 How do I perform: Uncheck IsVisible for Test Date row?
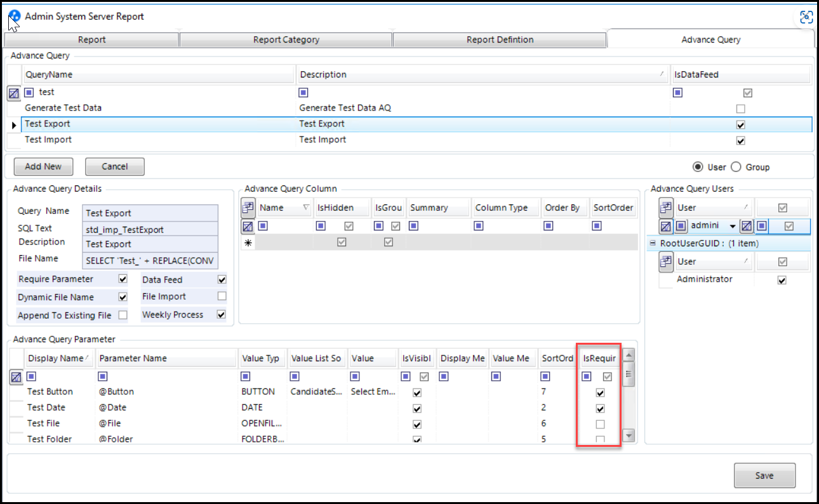[x=417, y=408]
